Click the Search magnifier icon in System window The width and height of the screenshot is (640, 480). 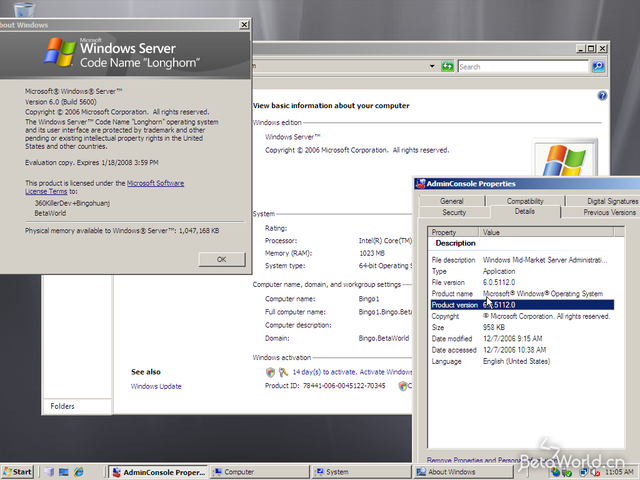click(598, 66)
